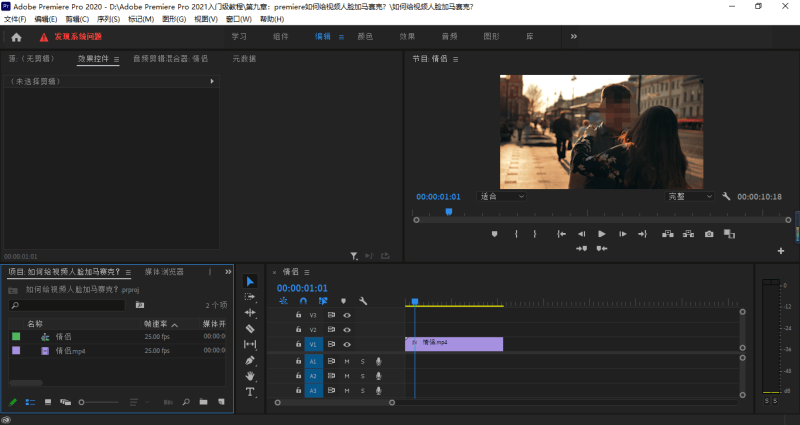
Task: Select the Pen tool
Action: coord(250,360)
